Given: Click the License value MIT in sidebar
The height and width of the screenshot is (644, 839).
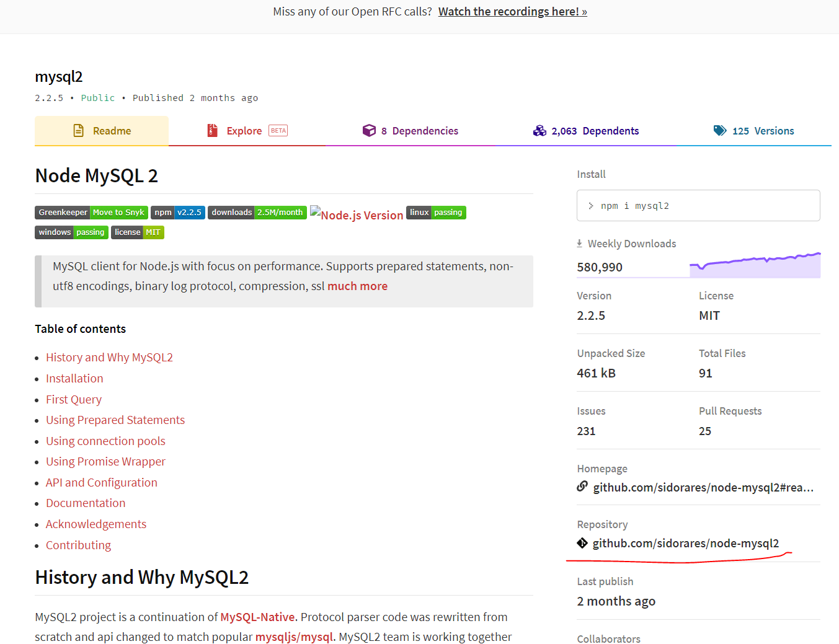Looking at the screenshot, I should click(709, 315).
